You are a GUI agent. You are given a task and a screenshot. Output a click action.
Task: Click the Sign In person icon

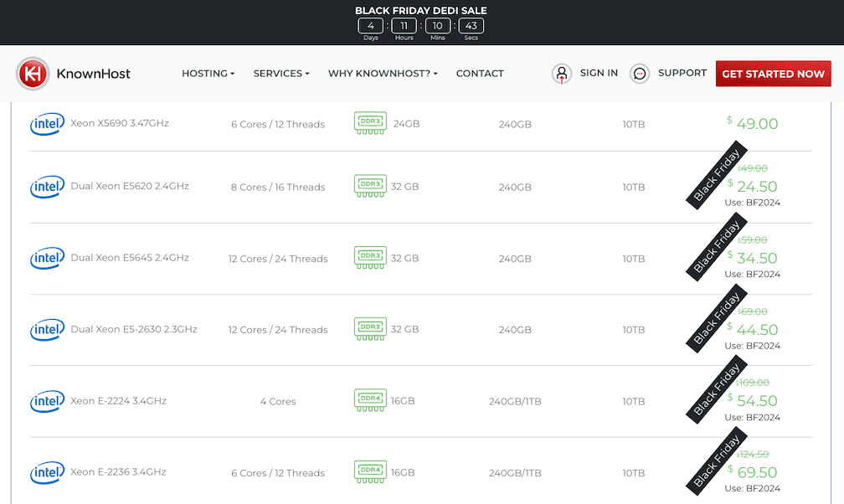coord(561,74)
